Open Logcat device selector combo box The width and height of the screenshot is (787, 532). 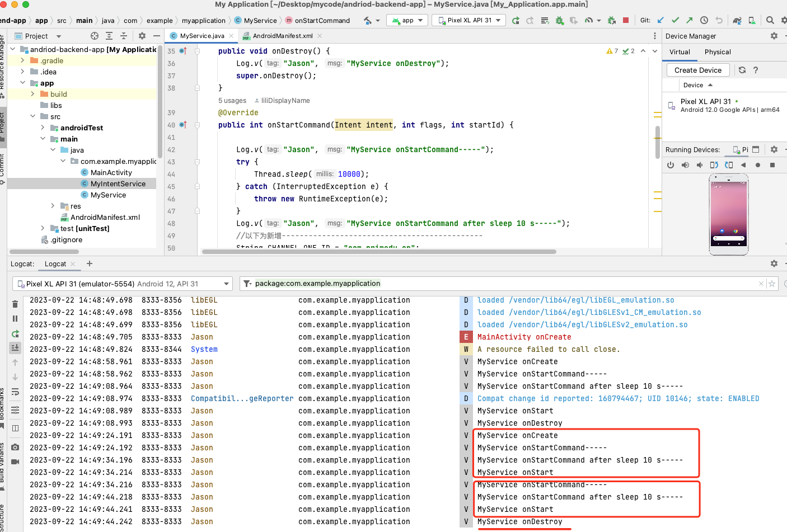pyautogui.click(x=123, y=284)
